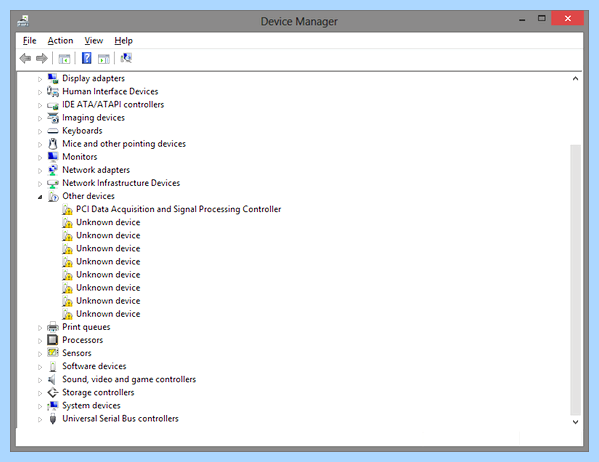Click the Scan for hardware changes icon

point(126,58)
